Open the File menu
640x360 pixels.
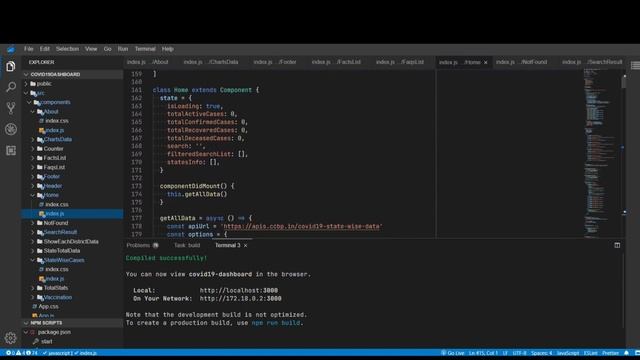pos(29,49)
